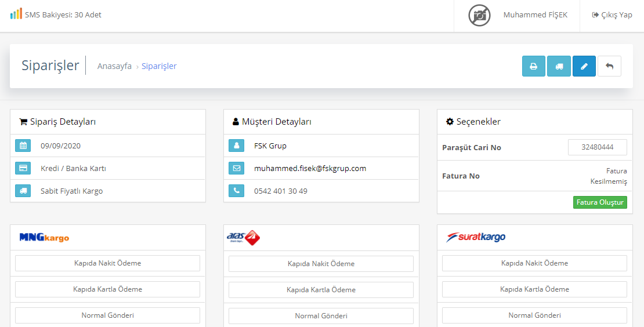Click the credit card payment icon
The image size is (644, 327).
tap(23, 168)
